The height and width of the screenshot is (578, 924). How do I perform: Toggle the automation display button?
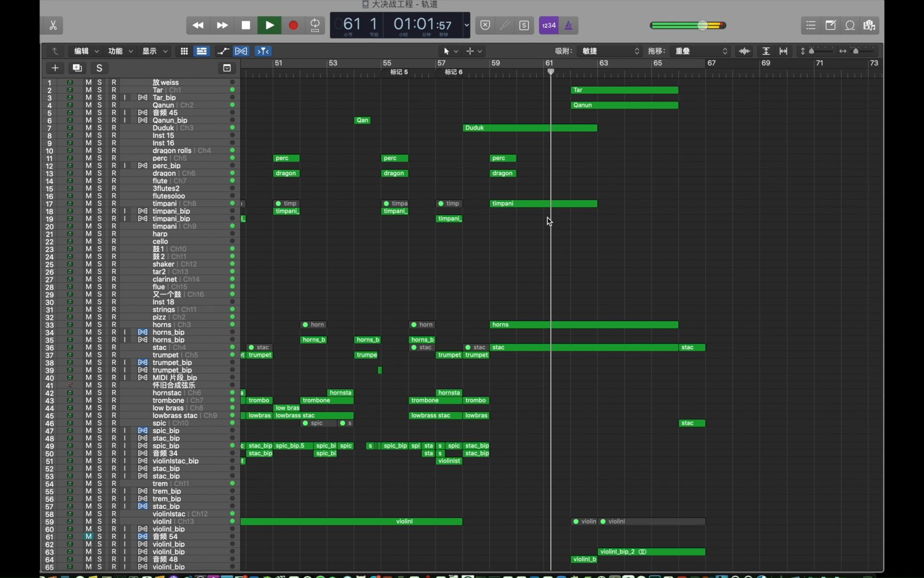223,51
